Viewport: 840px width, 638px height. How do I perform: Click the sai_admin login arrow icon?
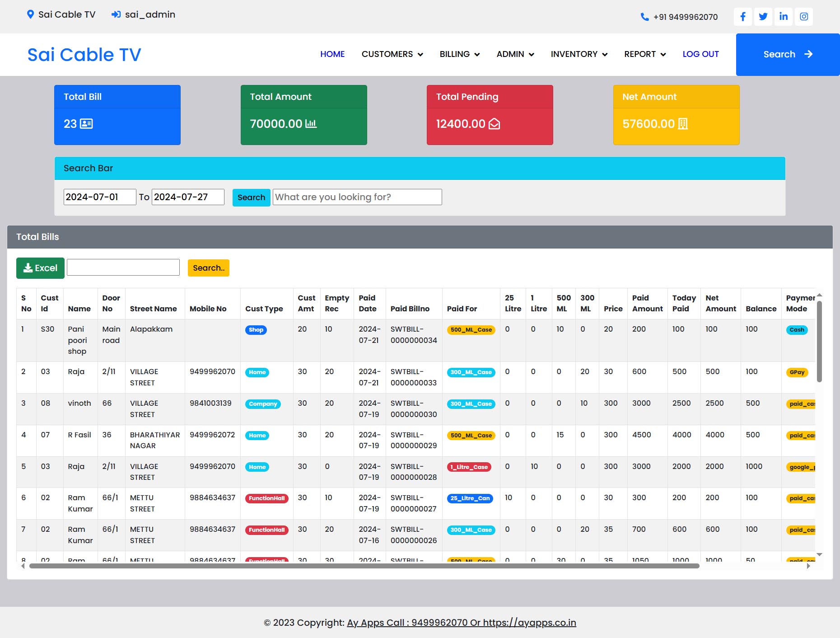pyautogui.click(x=116, y=14)
